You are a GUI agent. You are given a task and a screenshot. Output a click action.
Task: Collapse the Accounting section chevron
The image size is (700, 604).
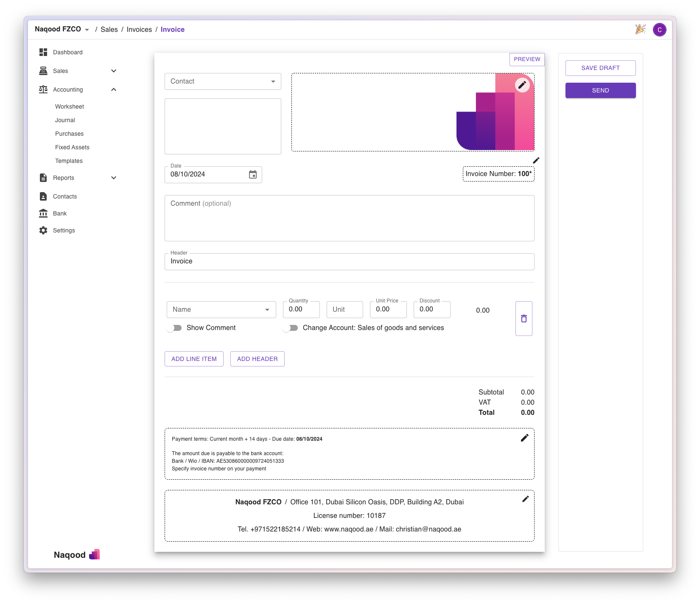(x=113, y=89)
